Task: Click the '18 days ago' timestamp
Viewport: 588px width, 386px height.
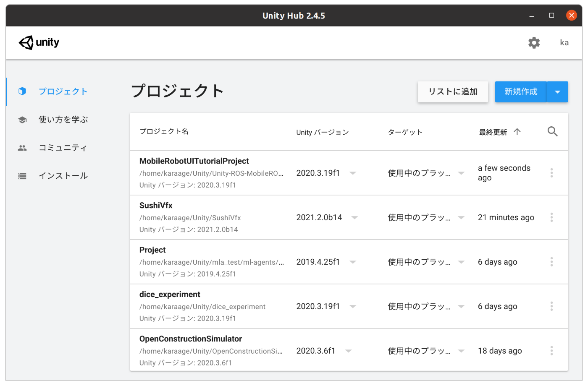Action: [500, 351]
